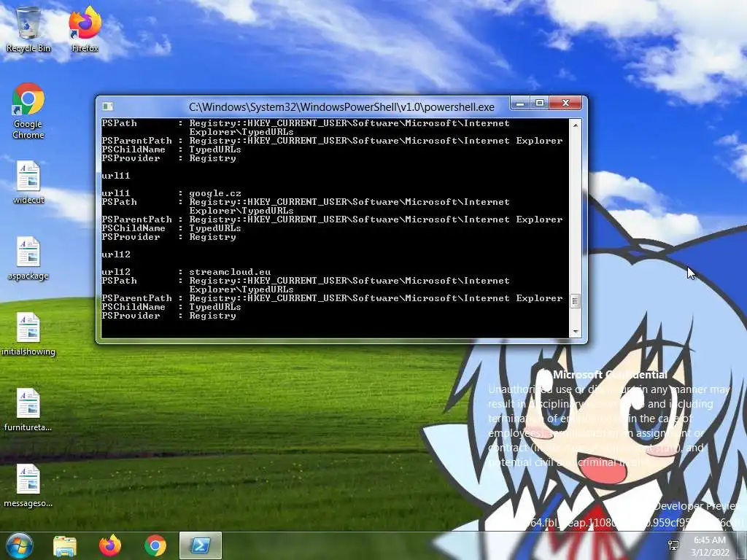Click the last 'PSProvider : Registry' line
Image resolution: width=747 pixels, height=560 pixels.
169,316
